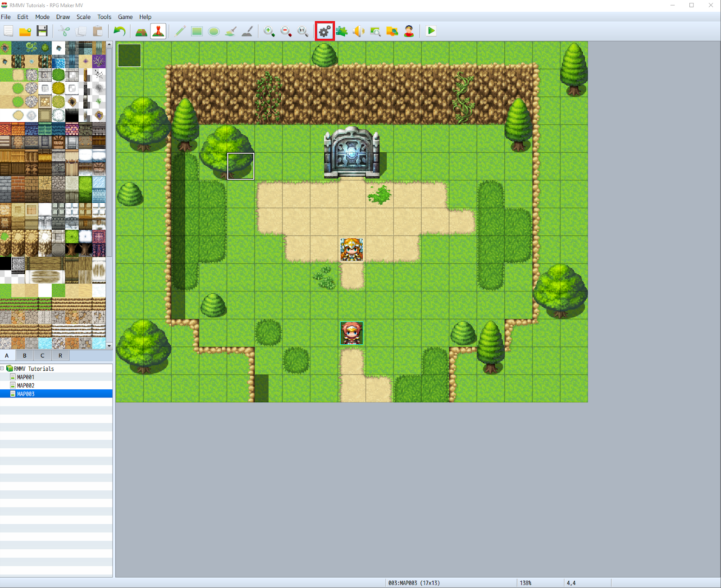This screenshot has height=588, width=721.
Task: Open the Character Generator icon
Action: pos(409,31)
